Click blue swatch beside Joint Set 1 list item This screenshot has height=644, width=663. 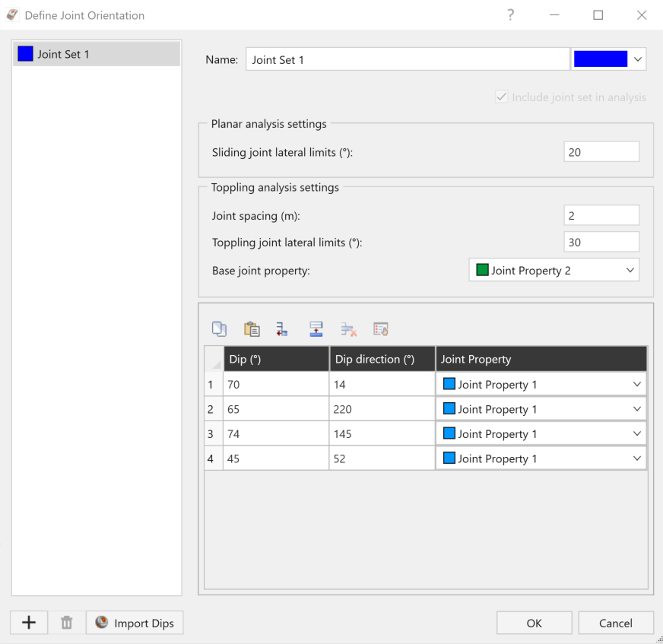tap(25, 54)
